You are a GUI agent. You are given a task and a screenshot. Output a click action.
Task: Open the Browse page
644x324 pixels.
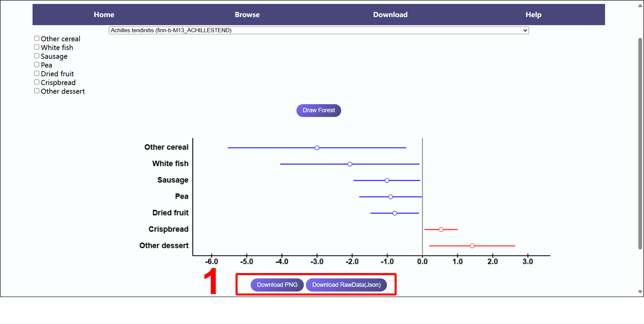247,15
